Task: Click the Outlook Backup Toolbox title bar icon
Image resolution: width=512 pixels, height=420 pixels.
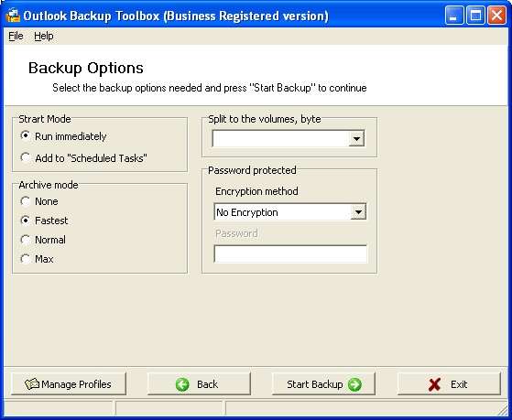Action: click(13, 15)
